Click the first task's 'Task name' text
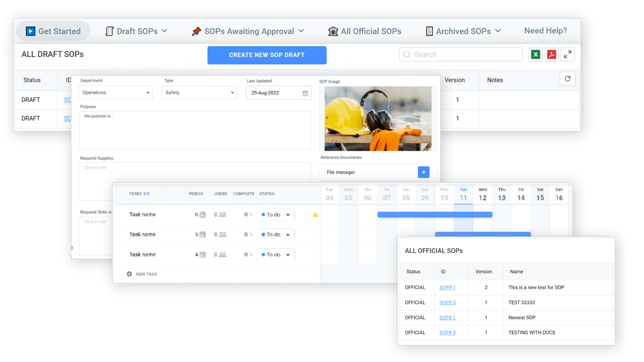Image resolution: width=644 pixels, height=362 pixels. click(142, 215)
